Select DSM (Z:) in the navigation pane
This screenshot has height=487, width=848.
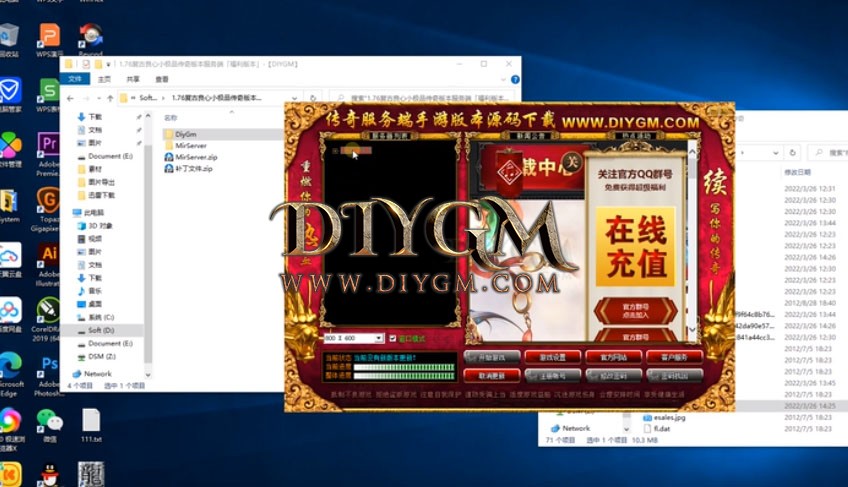point(102,357)
